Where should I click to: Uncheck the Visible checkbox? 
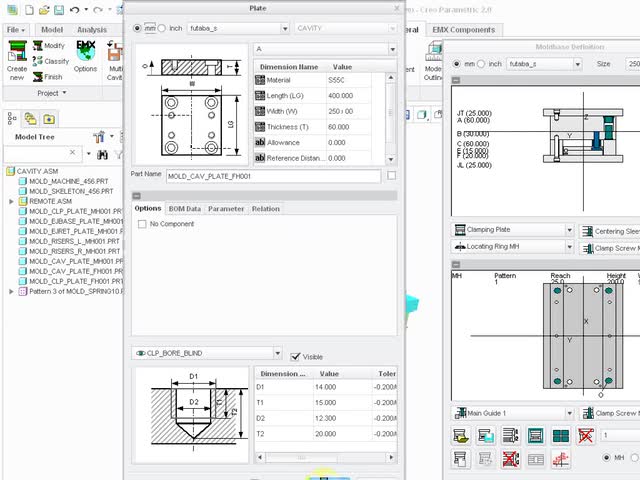pos(296,356)
